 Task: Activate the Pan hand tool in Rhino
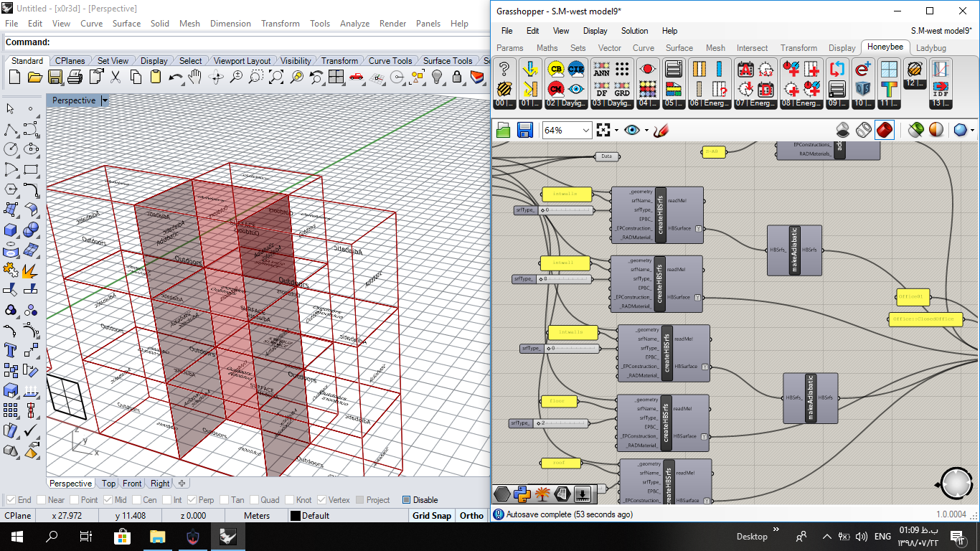pos(195,77)
